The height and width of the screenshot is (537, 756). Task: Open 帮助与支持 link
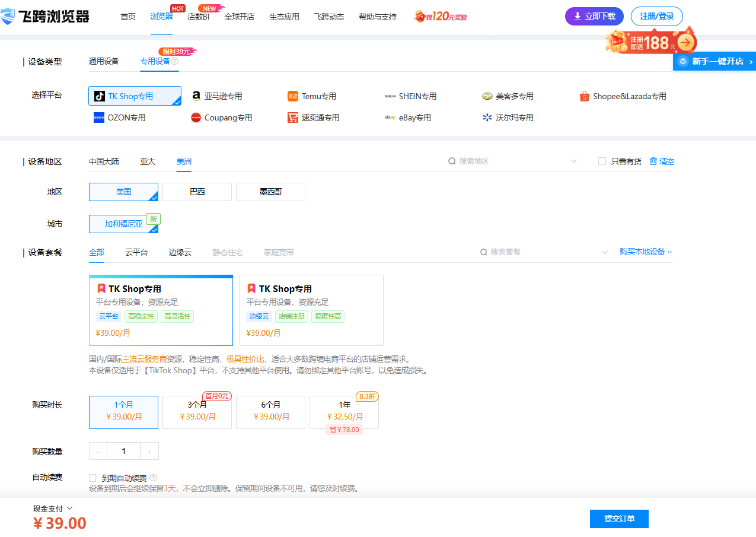click(378, 17)
